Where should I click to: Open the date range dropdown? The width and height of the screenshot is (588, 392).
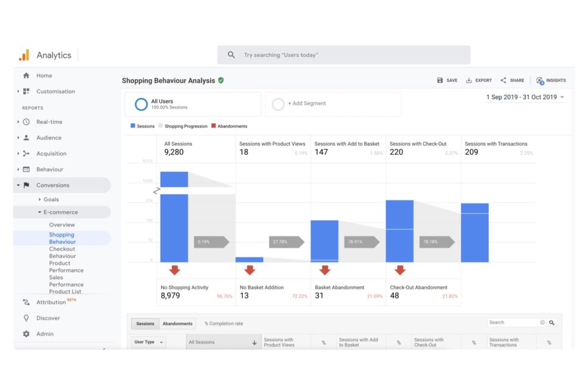click(525, 98)
